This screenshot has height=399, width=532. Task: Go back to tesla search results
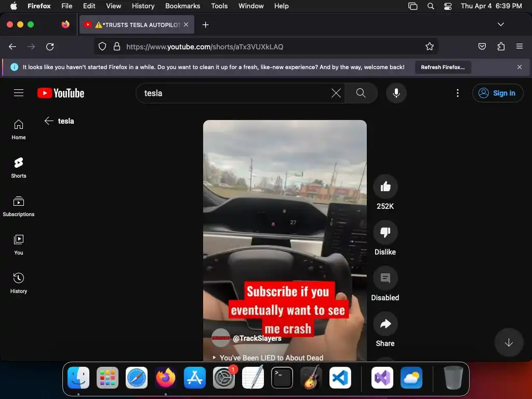click(49, 121)
